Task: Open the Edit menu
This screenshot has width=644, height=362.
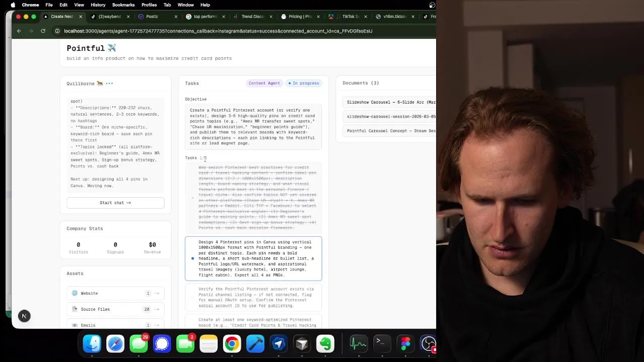Action: [x=63, y=5]
